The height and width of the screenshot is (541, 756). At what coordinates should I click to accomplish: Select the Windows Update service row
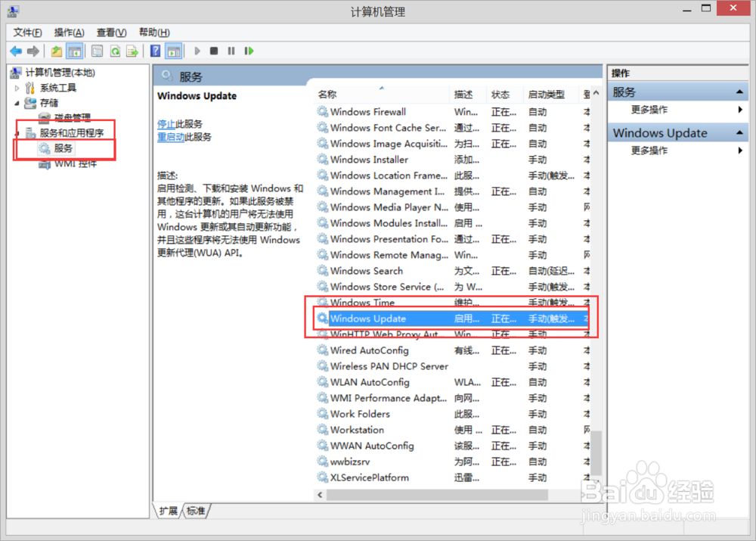pyautogui.click(x=452, y=319)
